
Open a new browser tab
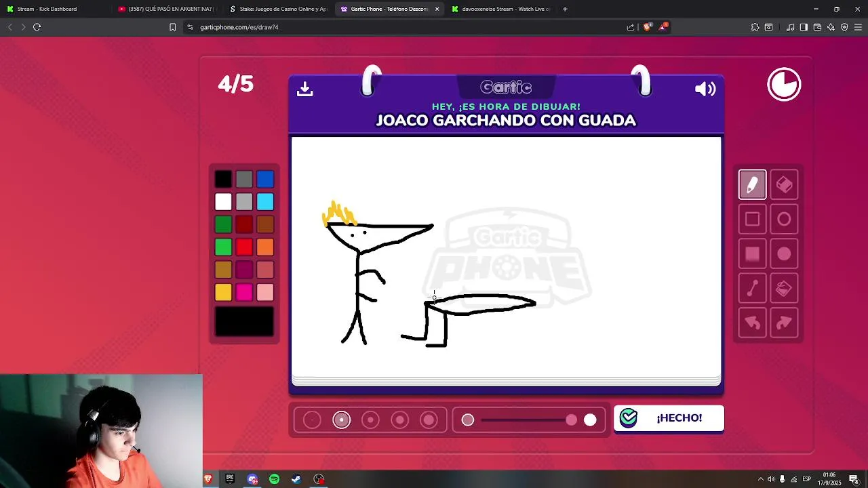pos(565,9)
